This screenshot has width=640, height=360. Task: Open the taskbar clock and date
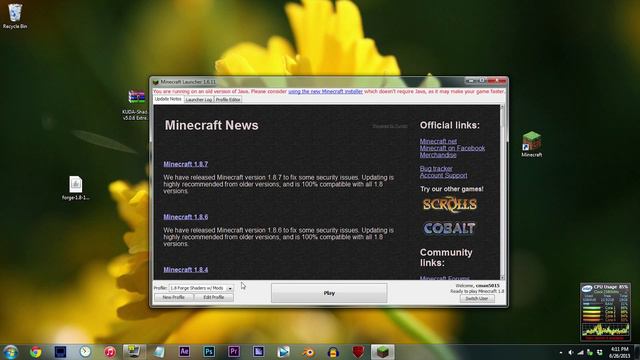coord(620,352)
